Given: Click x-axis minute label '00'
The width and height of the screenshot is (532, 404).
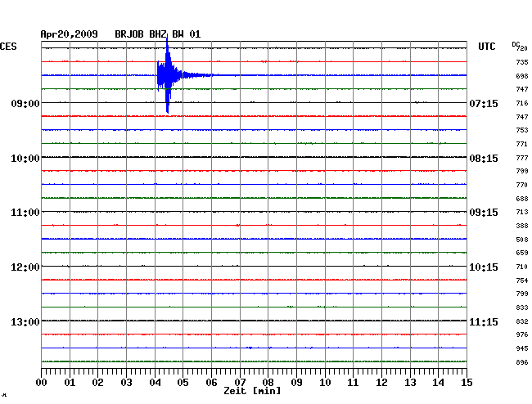Looking at the screenshot, I should [x=42, y=382].
